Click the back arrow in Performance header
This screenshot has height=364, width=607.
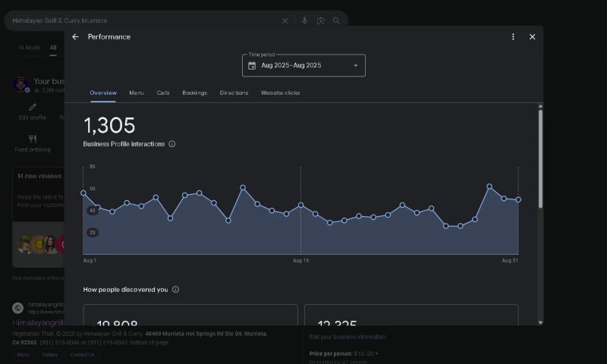[75, 36]
